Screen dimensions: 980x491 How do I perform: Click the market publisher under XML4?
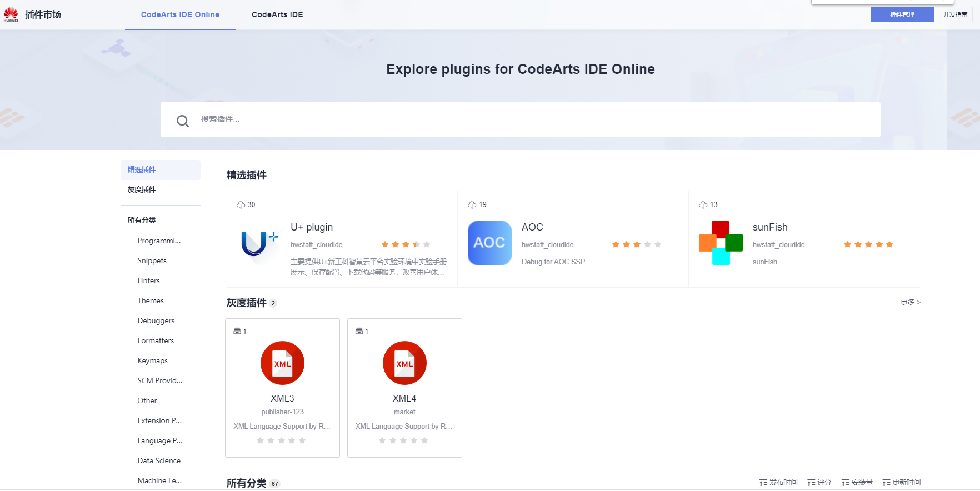point(404,412)
